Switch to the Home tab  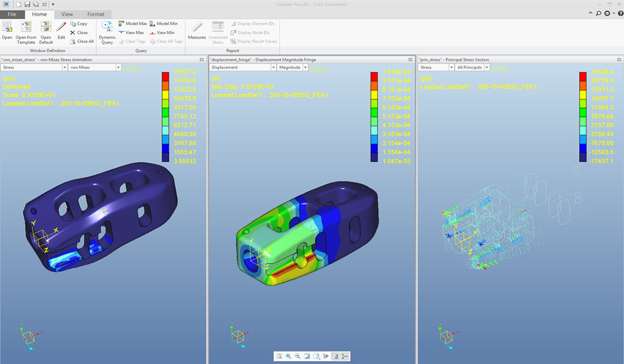tap(40, 14)
